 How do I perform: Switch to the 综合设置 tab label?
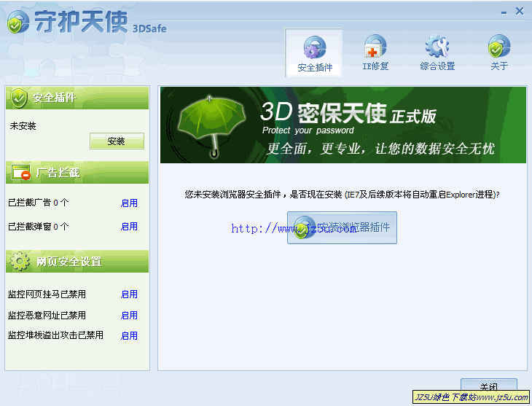tap(437, 66)
